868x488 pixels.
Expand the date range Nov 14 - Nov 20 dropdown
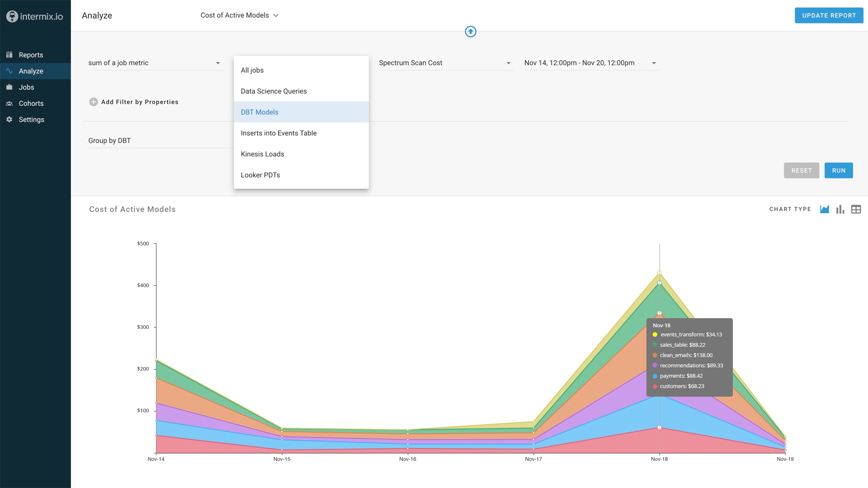tap(590, 63)
